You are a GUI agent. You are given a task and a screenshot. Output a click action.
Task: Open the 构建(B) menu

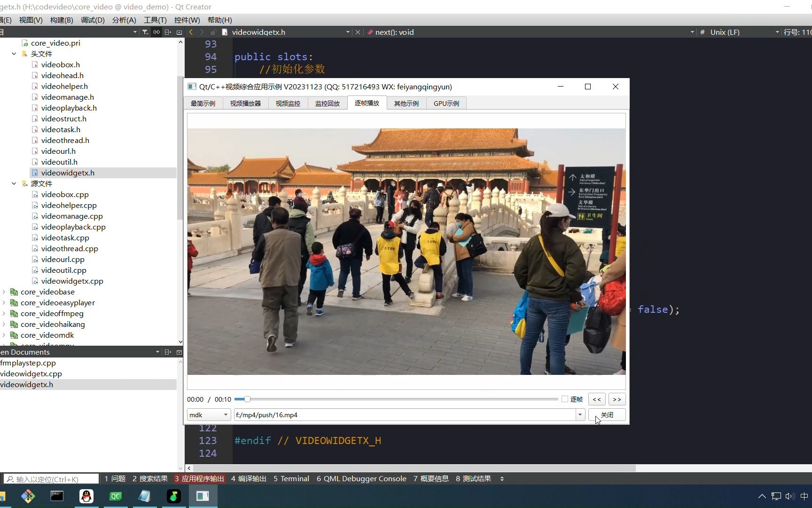tap(62, 20)
